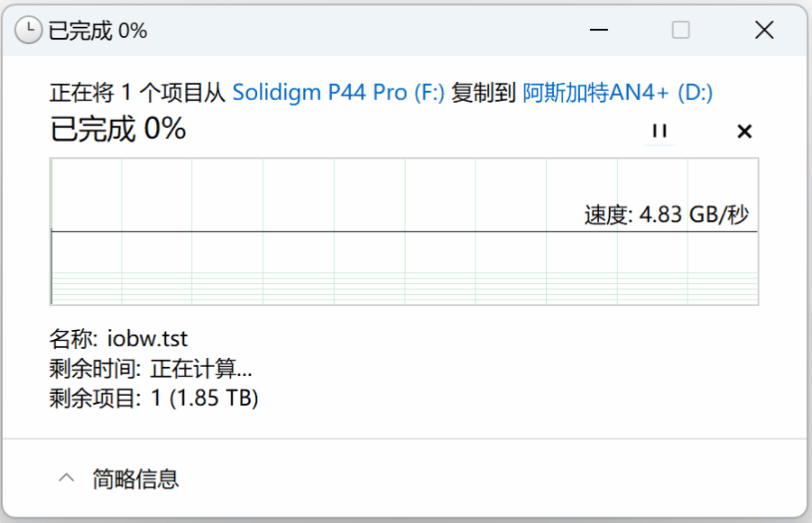Close the copy dialog window

tap(764, 31)
